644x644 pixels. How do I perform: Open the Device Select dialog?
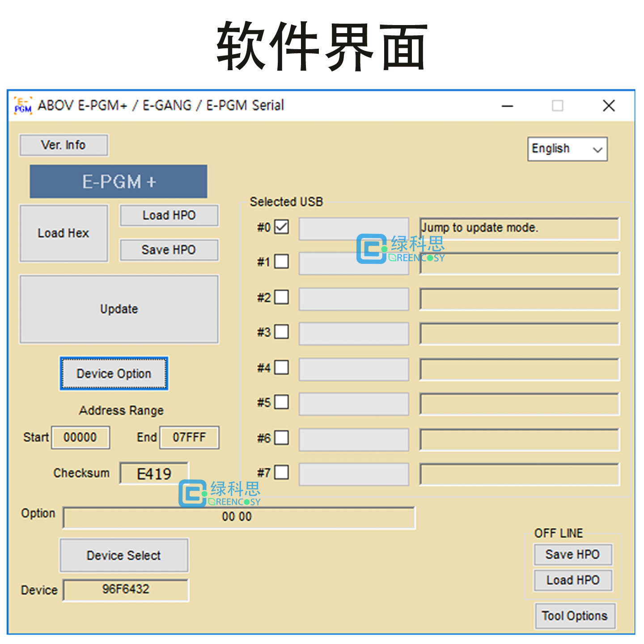124,555
